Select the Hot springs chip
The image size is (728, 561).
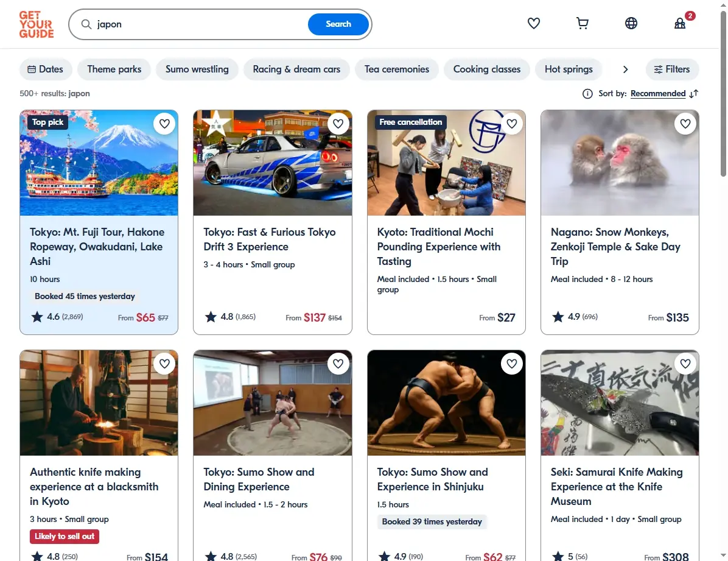(x=569, y=69)
